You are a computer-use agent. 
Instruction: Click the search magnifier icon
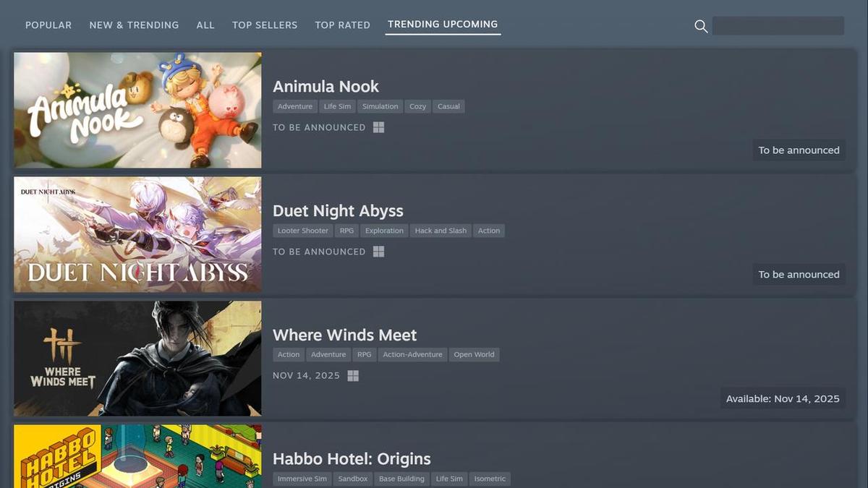coord(700,26)
